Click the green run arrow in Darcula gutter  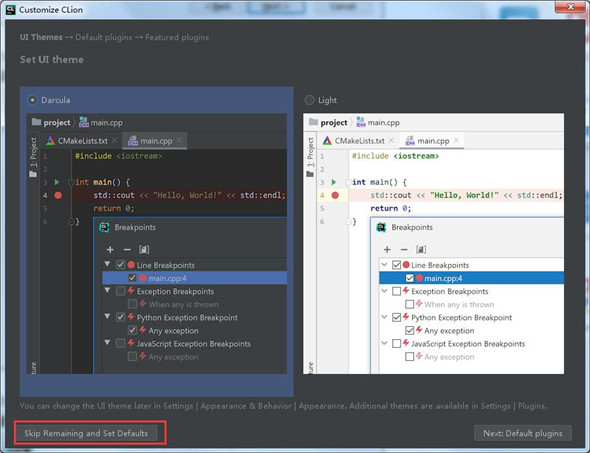tap(57, 182)
